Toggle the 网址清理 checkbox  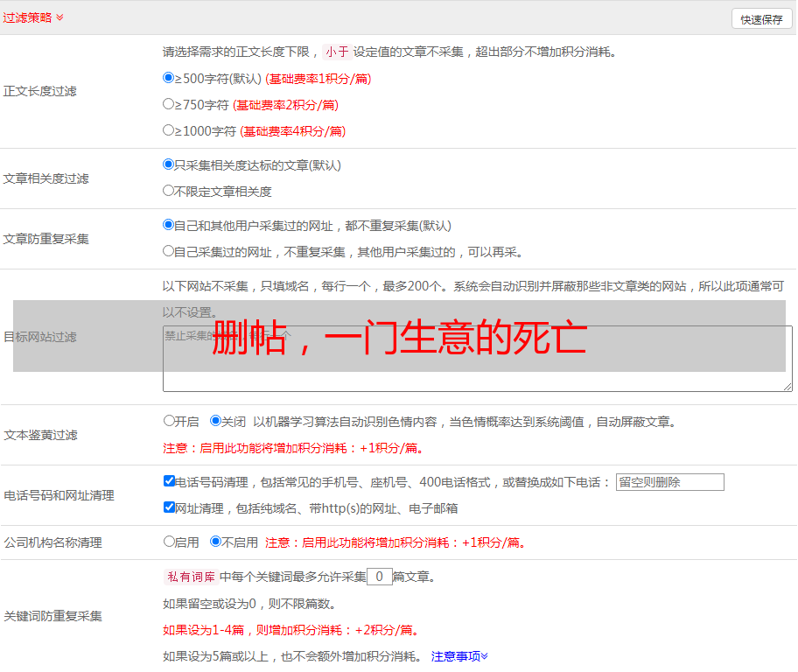pos(169,507)
